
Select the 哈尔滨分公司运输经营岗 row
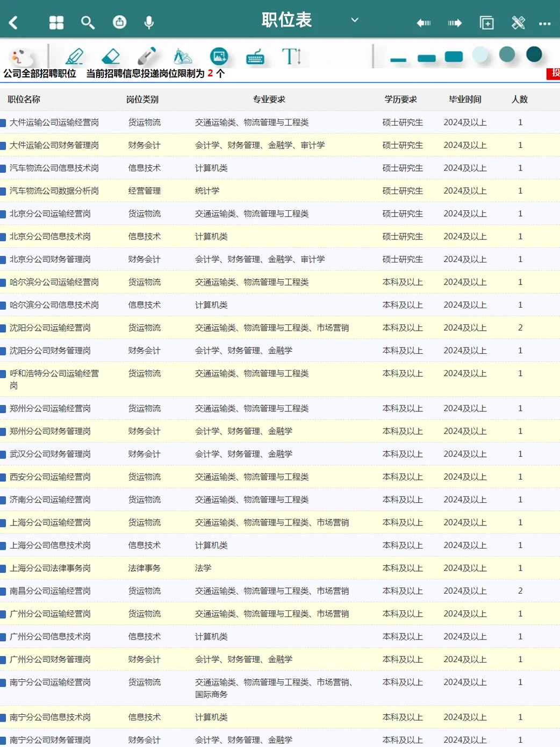click(x=280, y=282)
